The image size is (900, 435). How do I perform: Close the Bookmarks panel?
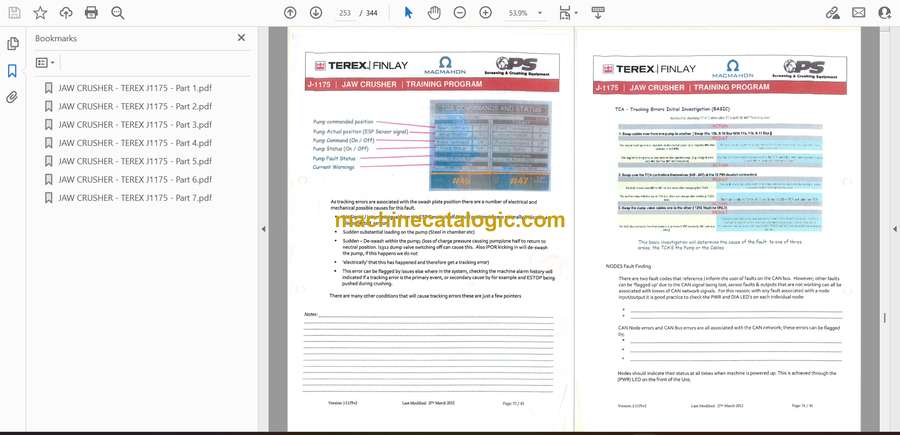(241, 38)
